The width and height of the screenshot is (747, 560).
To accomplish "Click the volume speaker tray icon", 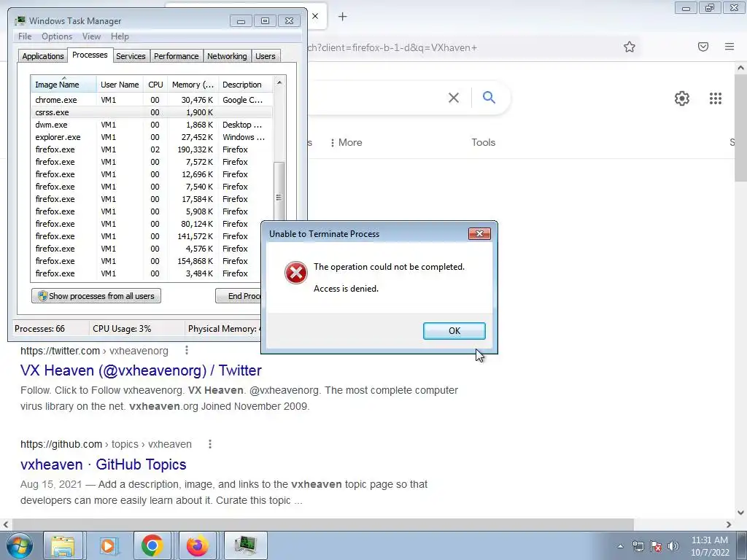I will pyautogui.click(x=673, y=546).
